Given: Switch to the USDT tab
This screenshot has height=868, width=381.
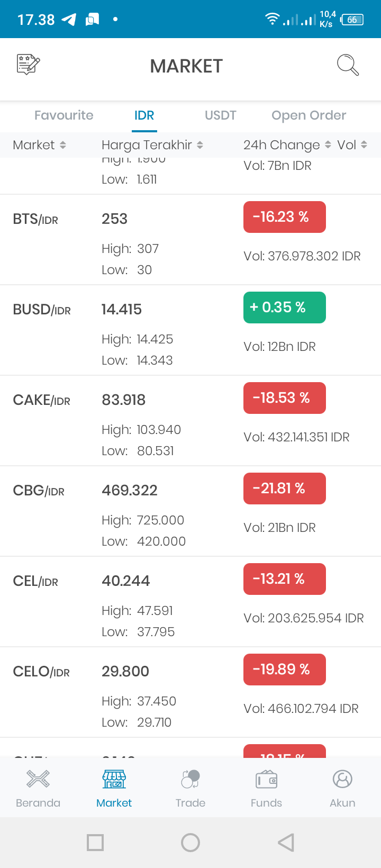Looking at the screenshot, I should (x=221, y=115).
